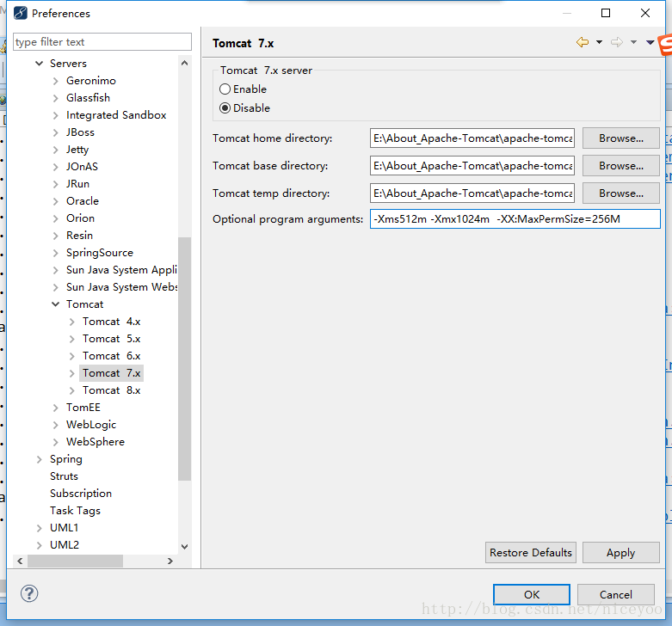Select Oracle in the tree
672x626 pixels.
click(83, 201)
